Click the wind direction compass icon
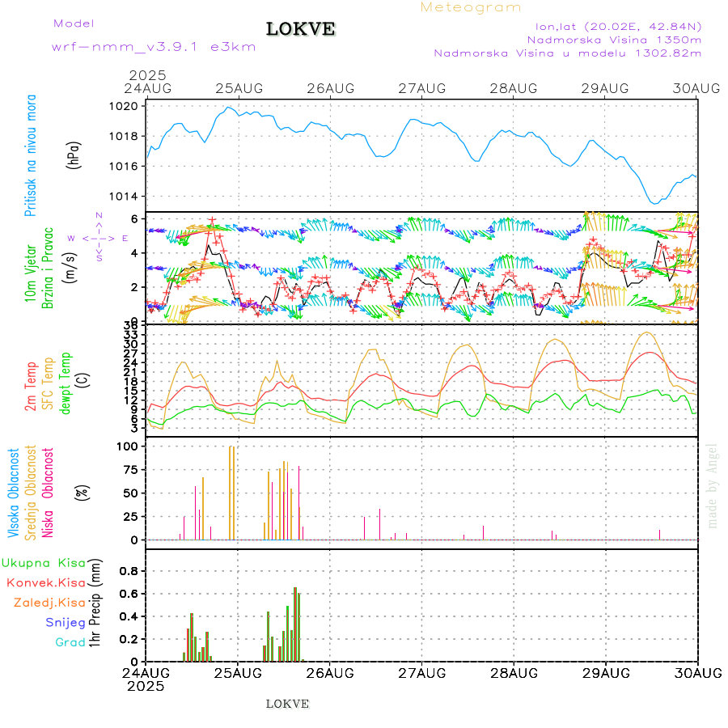Viewport: 728px width, 728px height. tap(98, 238)
